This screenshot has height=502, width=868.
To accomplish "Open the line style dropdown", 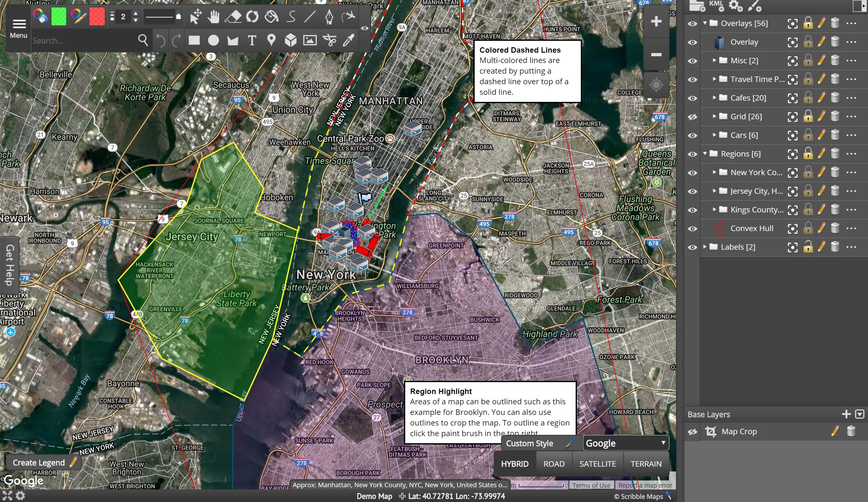I will [x=163, y=16].
